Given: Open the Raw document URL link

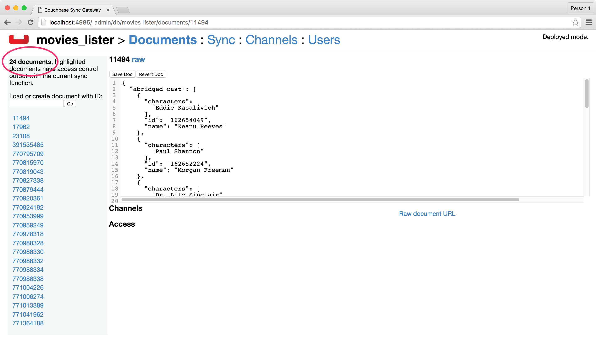Looking at the screenshot, I should (x=427, y=214).
